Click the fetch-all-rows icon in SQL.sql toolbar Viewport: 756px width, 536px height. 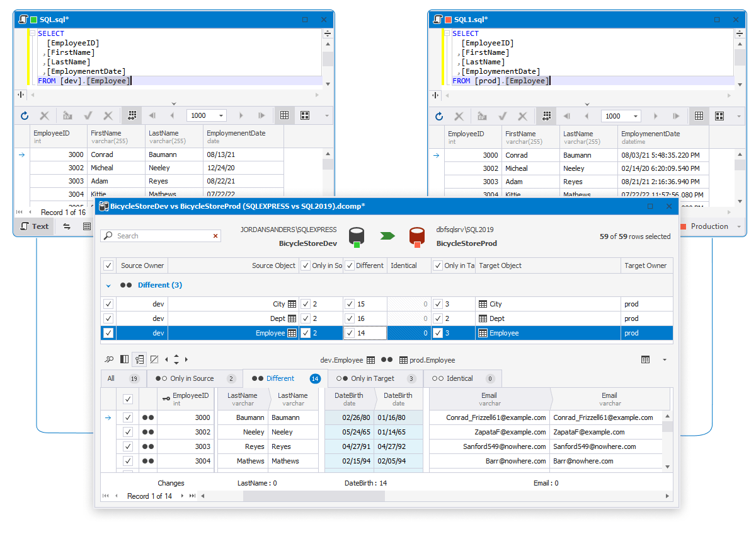(x=132, y=115)
